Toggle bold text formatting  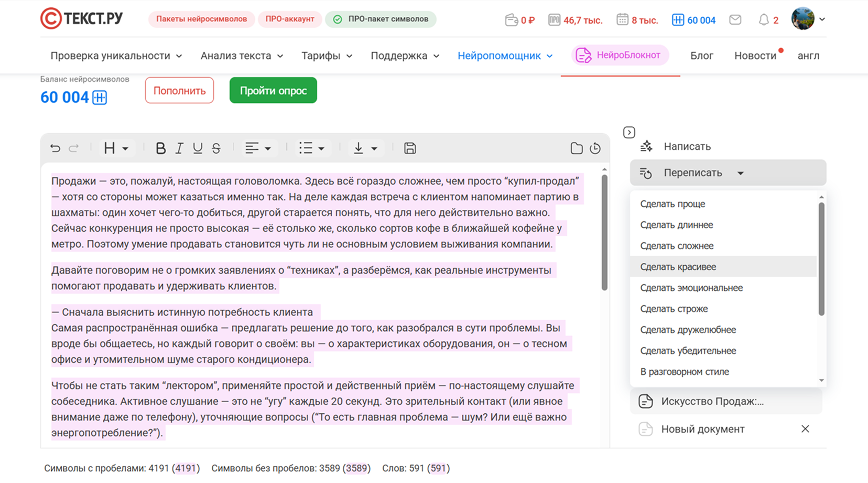pyautogui.click(x=160, y=148)
